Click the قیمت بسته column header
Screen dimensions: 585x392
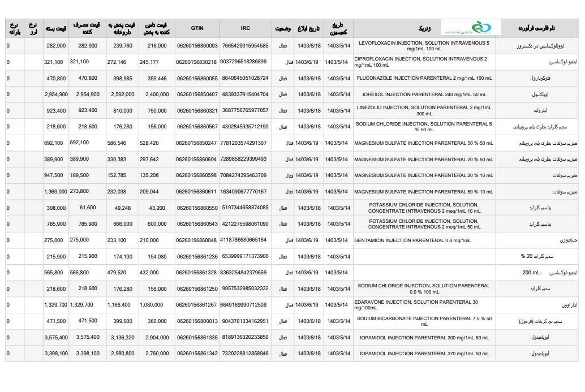tap(55, 28)
